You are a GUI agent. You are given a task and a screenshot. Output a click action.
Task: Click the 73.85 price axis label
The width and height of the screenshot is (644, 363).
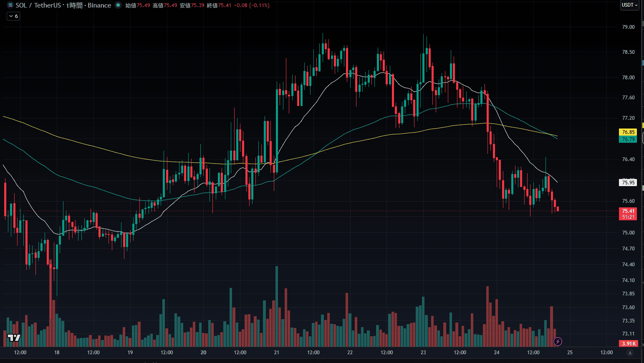[x=628, y=294]
